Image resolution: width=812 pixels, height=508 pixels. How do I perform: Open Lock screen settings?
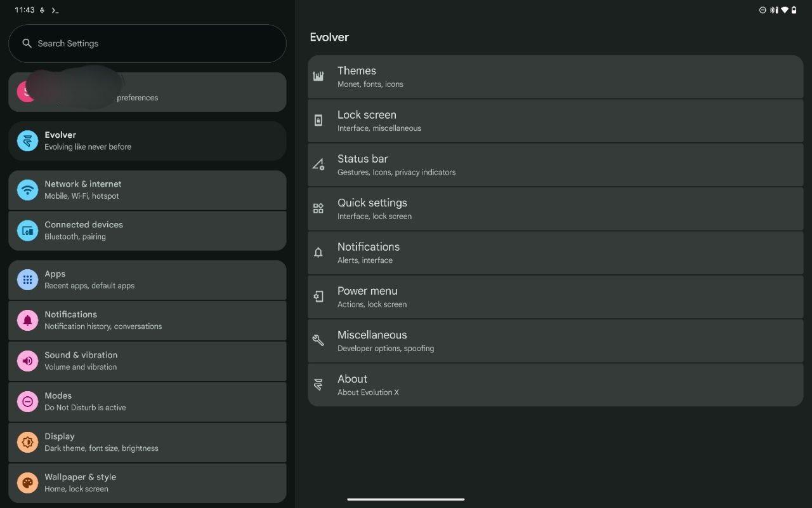pos(556,121)
